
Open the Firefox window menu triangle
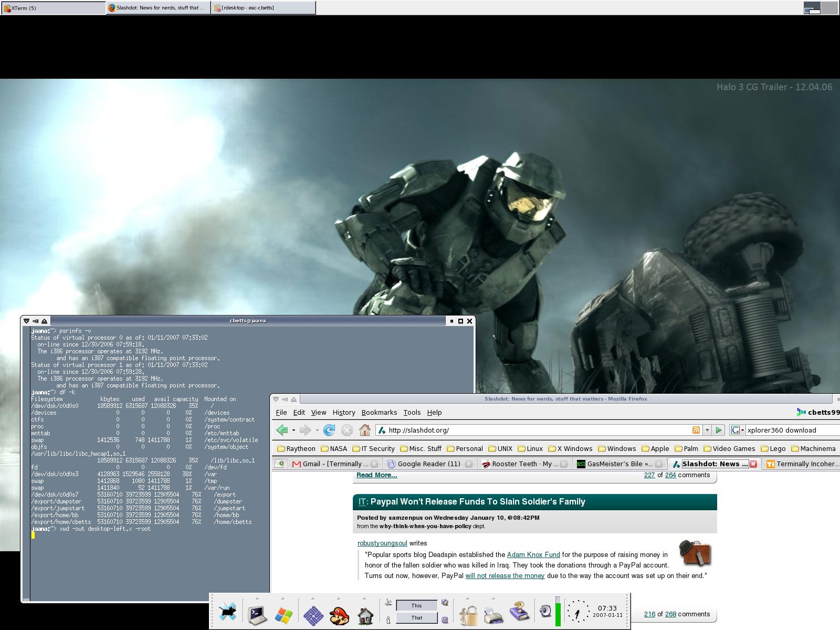(x=276, y=399)
